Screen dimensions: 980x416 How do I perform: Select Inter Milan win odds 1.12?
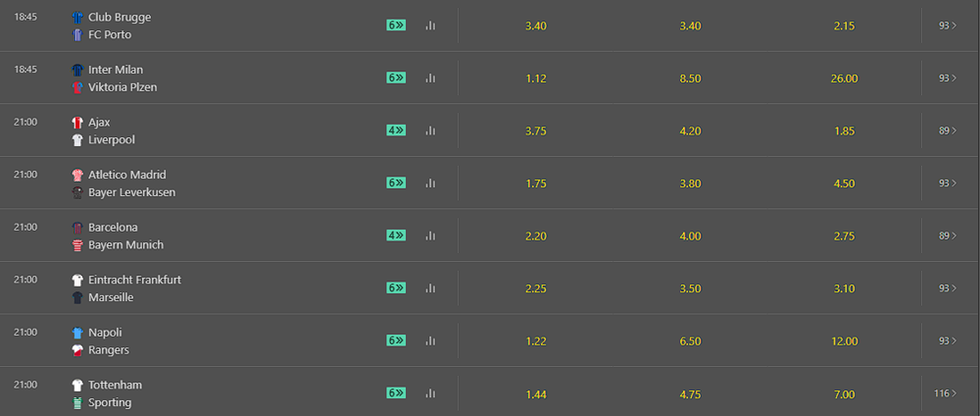click(x=536, y=78)
